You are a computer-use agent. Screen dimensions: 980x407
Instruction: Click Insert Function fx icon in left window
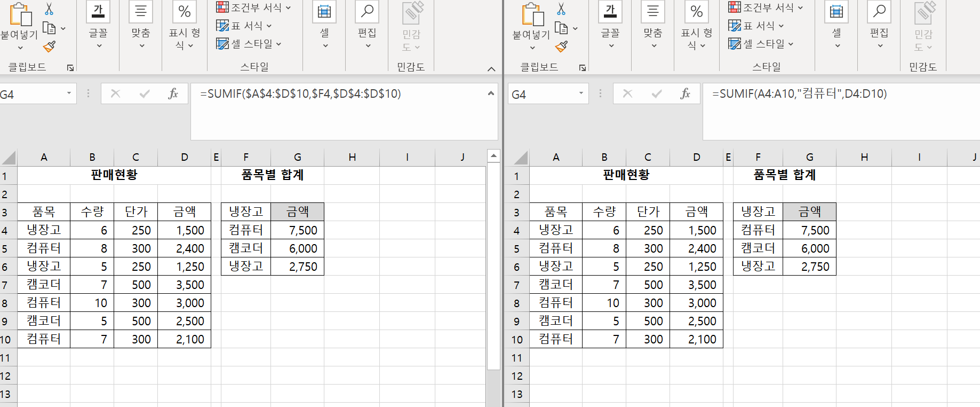tap(173, 94)
